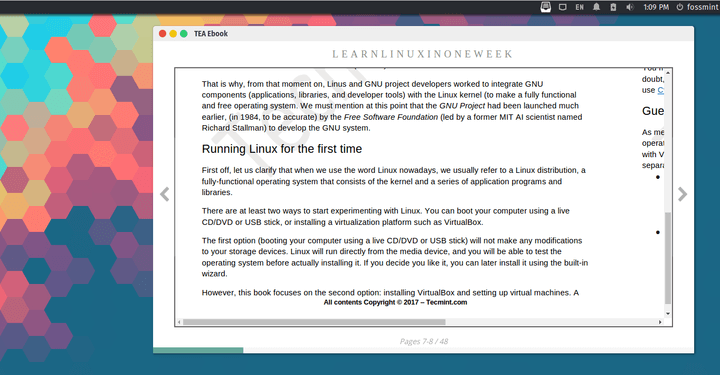The image size is (720, 375).
Task: Click the paragraph starting "There are at least two ways"
Action: (x=386, y=217)
